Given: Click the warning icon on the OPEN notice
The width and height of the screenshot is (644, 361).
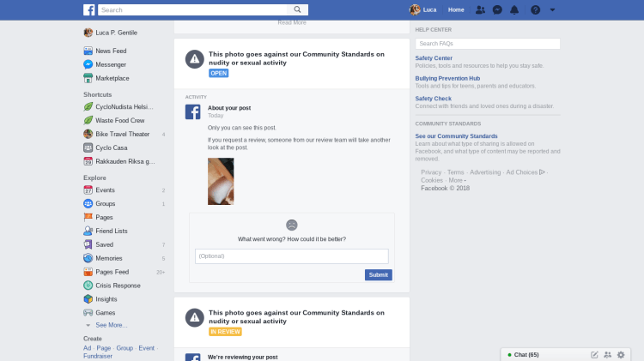Looking at the screenshot, I should (x=195, y=59).
